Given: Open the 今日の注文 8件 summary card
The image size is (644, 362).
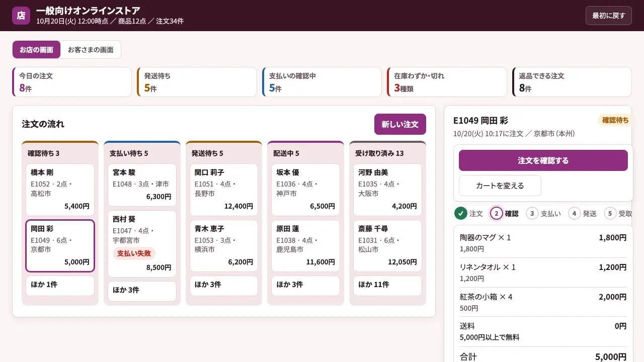Looking at the screenshot, I should (72, 82).
